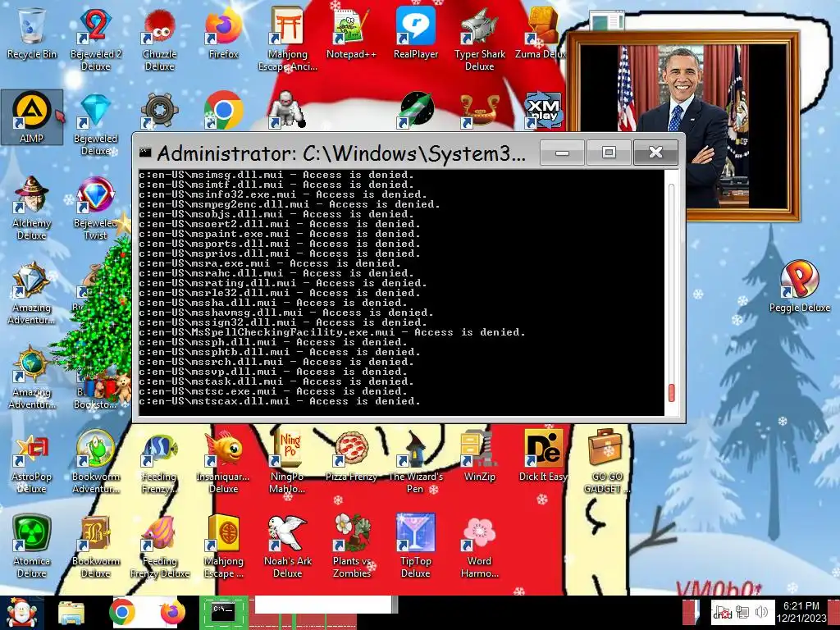The width and height of the screenshot is (840, 630).
Task: Click the Administrator window title text
Action: point(341,153)
